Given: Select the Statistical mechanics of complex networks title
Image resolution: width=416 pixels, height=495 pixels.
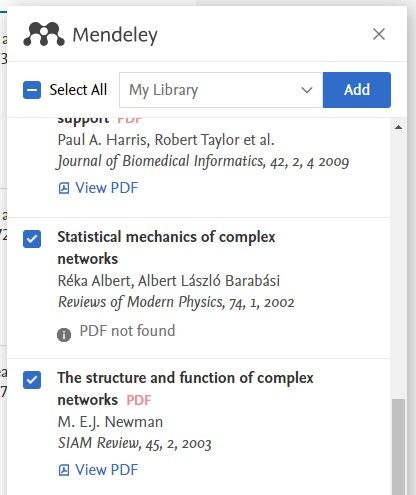Looking at the screenshot, I should point(166,248).
